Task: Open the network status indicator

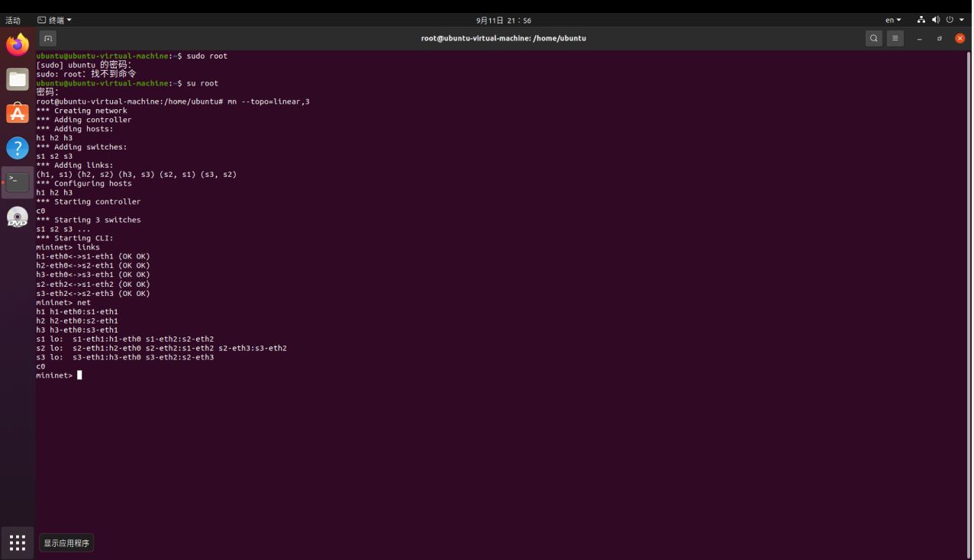Action: point(921,20)
